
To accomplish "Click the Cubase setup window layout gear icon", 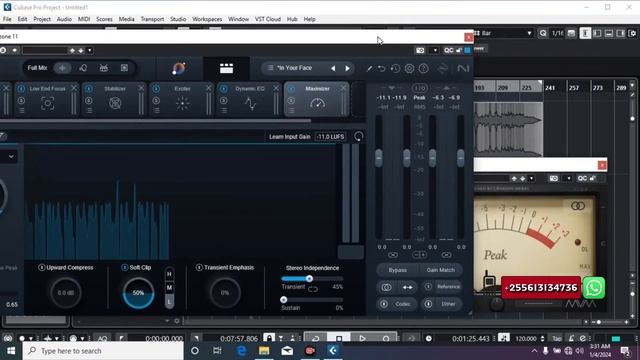I will pyautogui.click(x=632, y=33).
